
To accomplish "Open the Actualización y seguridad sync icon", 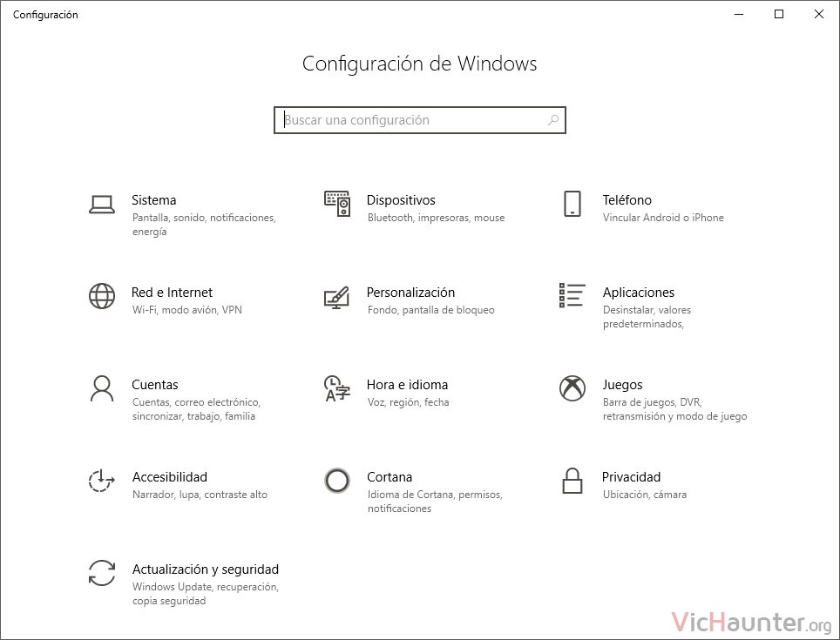I will point(102,573).
